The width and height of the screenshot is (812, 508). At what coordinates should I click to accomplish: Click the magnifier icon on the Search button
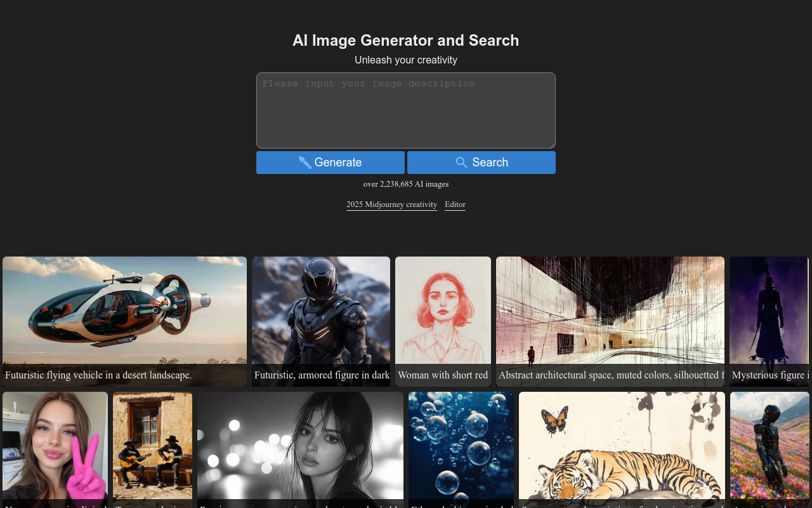pos(462,163)
